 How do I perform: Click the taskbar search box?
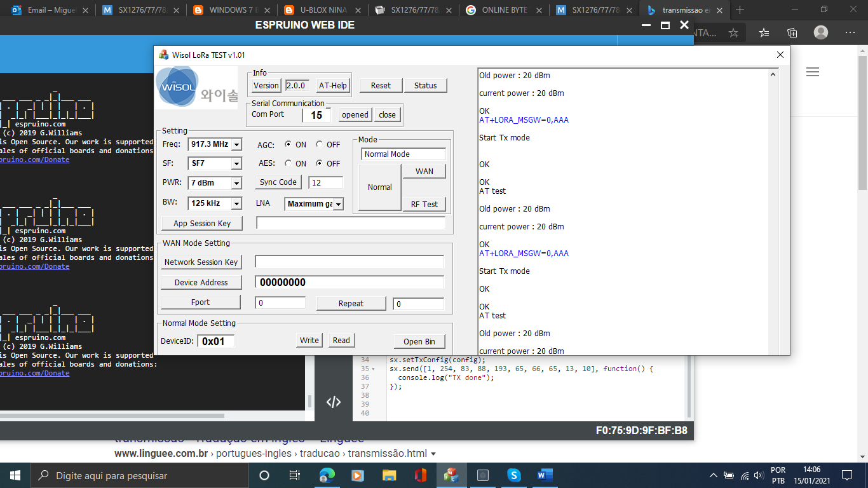tap(140, 475)
